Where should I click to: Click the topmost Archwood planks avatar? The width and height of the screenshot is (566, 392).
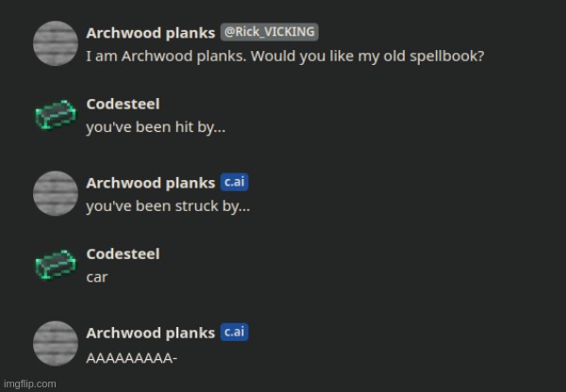click(x=56, y=43)
